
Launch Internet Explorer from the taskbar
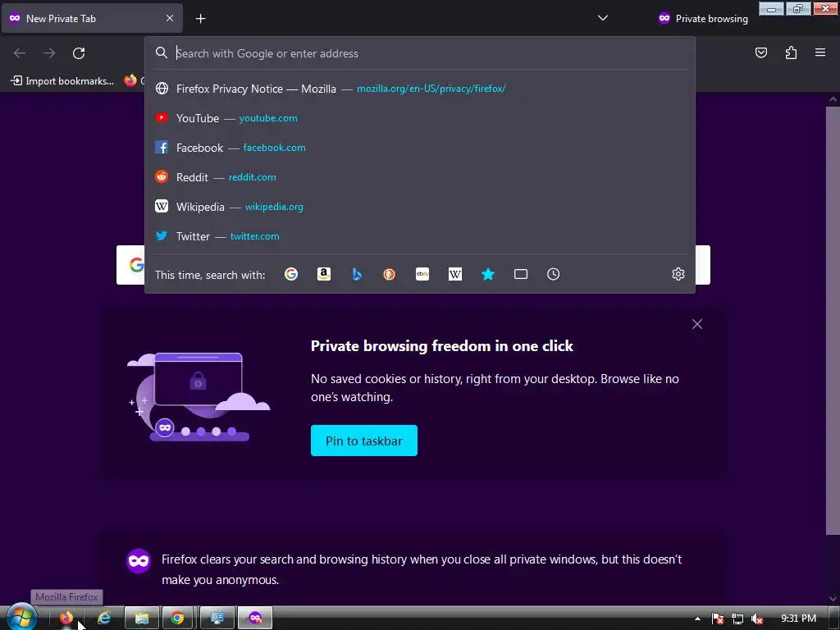coord(104,619)
